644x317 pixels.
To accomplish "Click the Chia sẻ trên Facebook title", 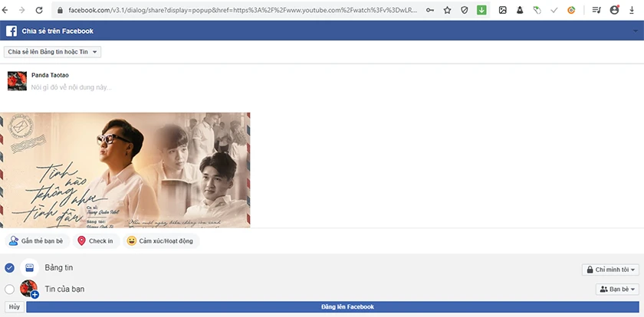I will tap(58, 31).
